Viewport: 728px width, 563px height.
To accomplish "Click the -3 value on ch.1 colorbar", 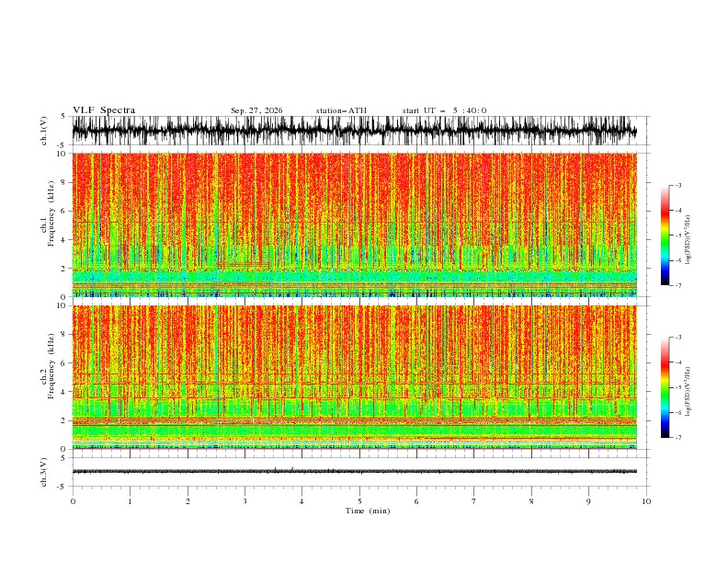I will pos(677,185).
